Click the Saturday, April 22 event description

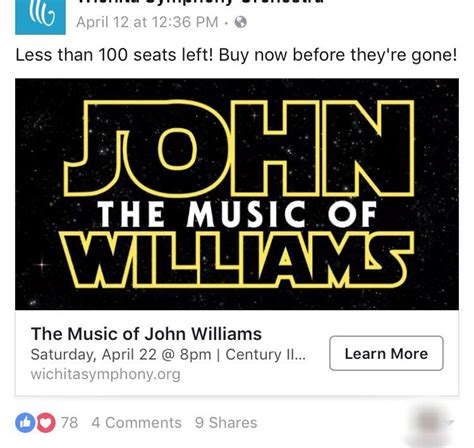pos(168,354)
